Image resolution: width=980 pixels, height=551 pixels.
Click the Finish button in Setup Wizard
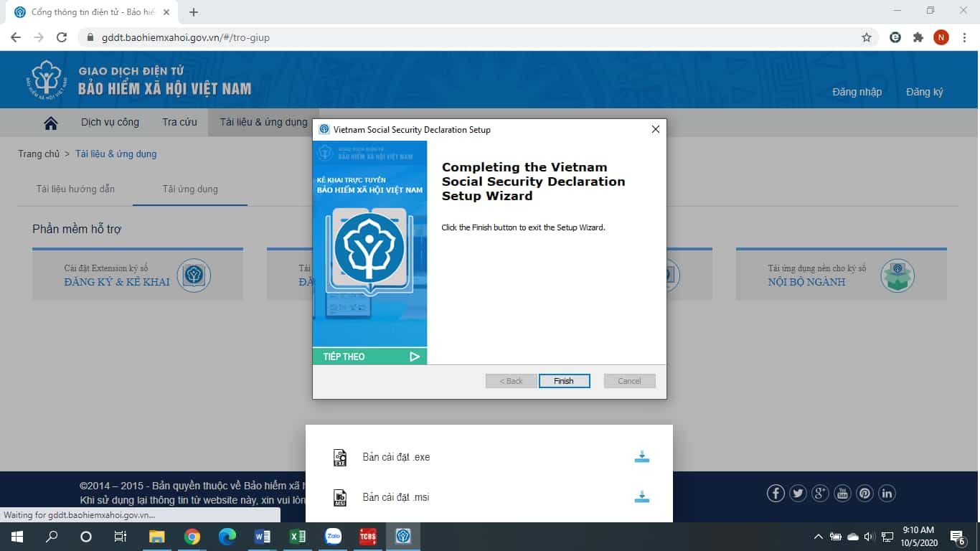564,381
